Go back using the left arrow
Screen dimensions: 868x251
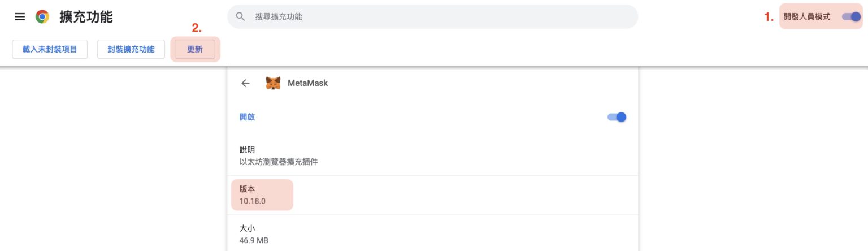245,83
